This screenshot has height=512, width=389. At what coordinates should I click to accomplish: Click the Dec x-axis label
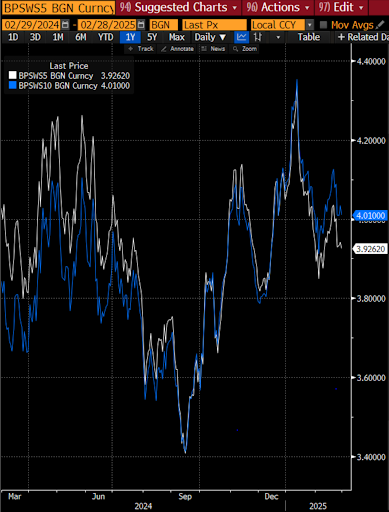271,496
